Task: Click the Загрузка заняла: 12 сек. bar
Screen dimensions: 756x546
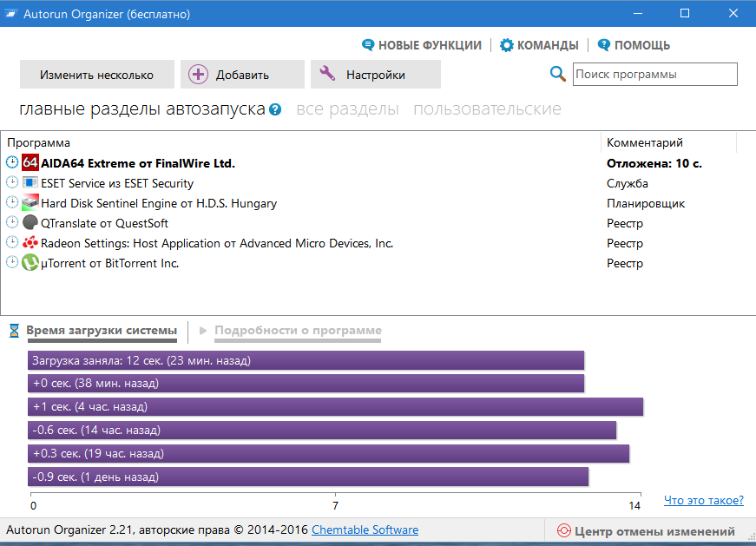Action: tap(306, 360)
